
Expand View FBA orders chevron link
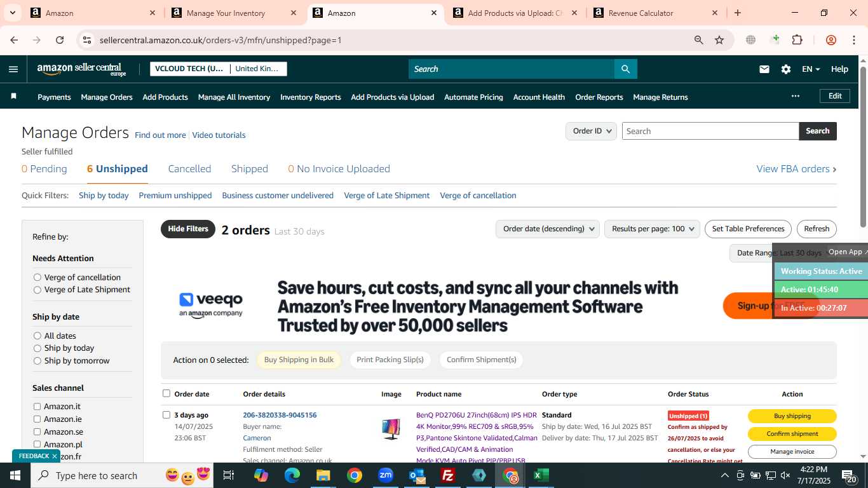pos(796,169)
